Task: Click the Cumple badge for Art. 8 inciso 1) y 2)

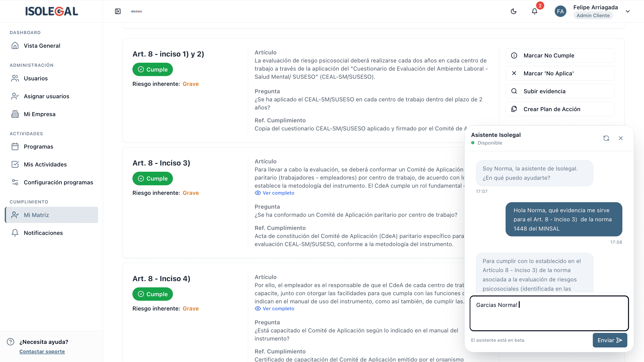Action: [x=152, y=69]
